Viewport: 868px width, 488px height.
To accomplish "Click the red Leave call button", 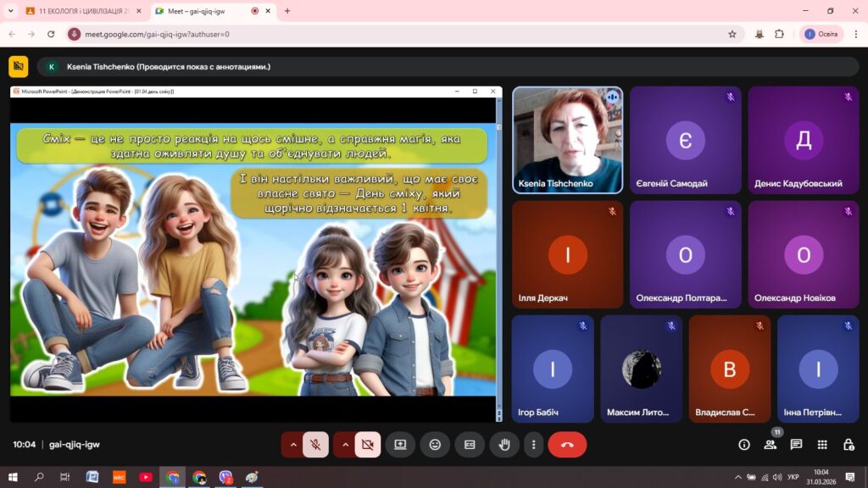I will (x=567, y=444).
